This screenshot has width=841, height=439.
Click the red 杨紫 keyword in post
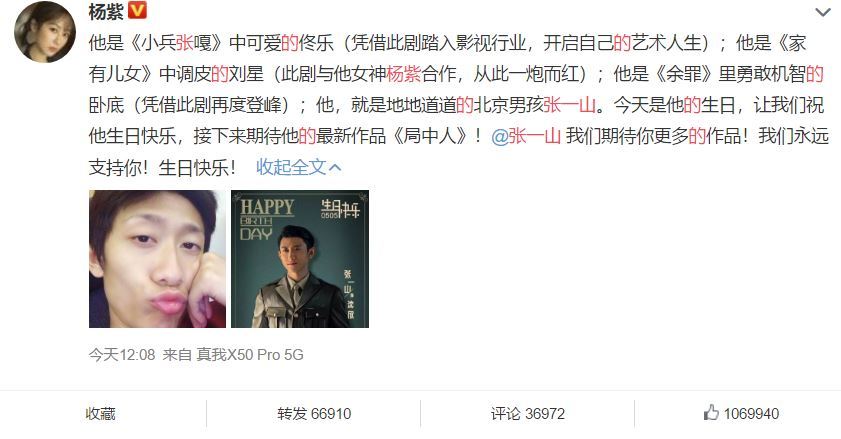pyautogui.click(x=403, y=74)
